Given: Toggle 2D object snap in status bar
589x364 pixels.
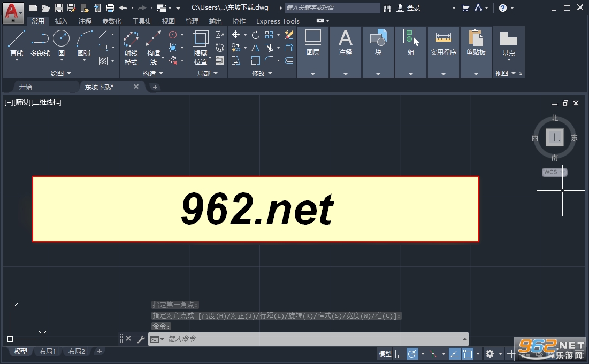Looking at the screenshot, I should (x=467, y=353).
